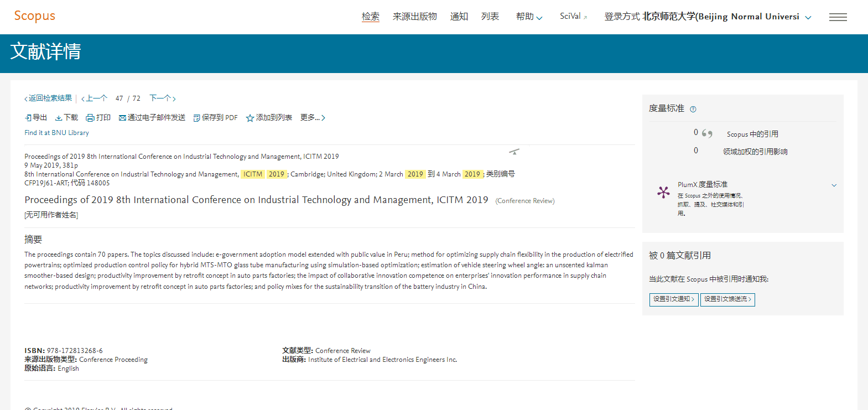Click the Scopus logo
The width and height of the screenshot is (868, 410).
coord(34,16)
